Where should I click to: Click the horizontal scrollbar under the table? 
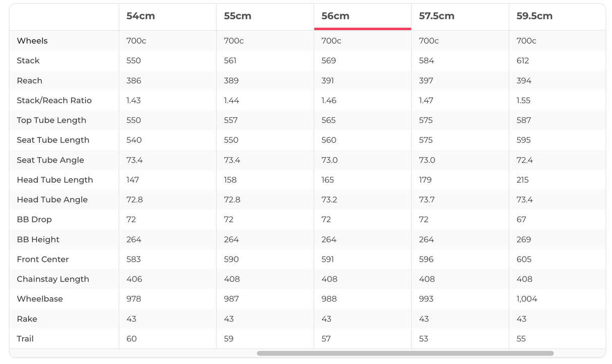pos(405,353)
